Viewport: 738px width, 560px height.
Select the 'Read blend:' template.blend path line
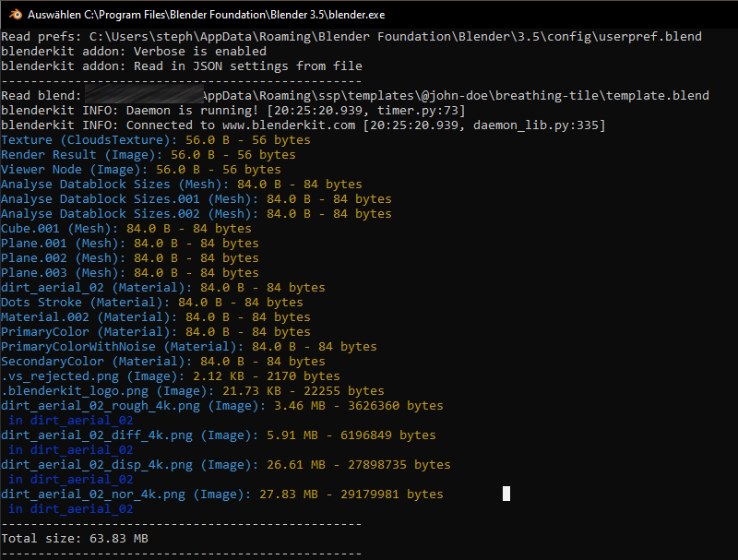(355, 96)
